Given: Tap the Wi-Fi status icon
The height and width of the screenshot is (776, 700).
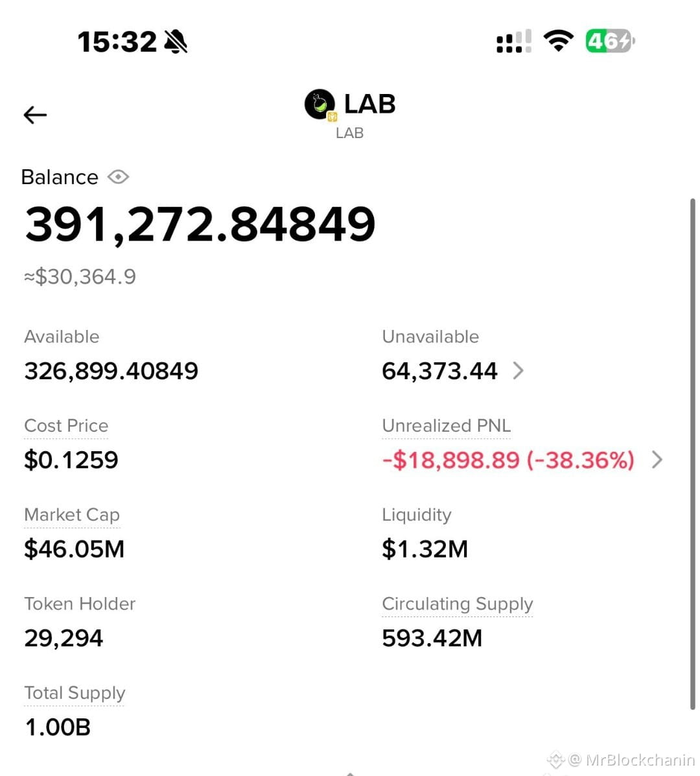Looking at the screenshot, I should coord(559,41).
